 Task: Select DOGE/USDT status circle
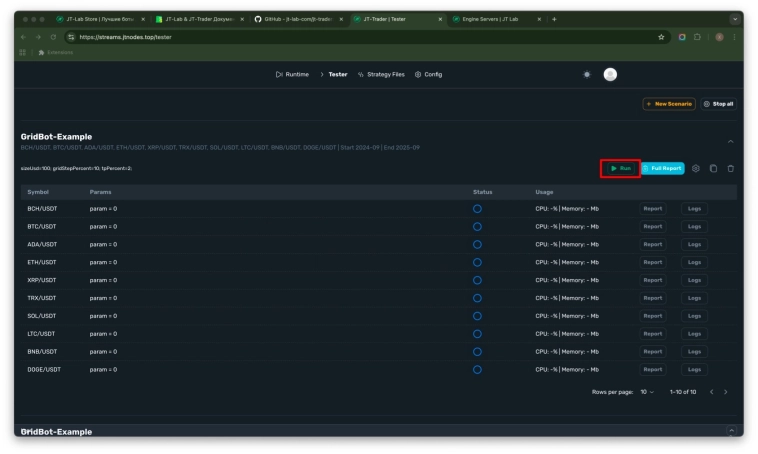477,369
